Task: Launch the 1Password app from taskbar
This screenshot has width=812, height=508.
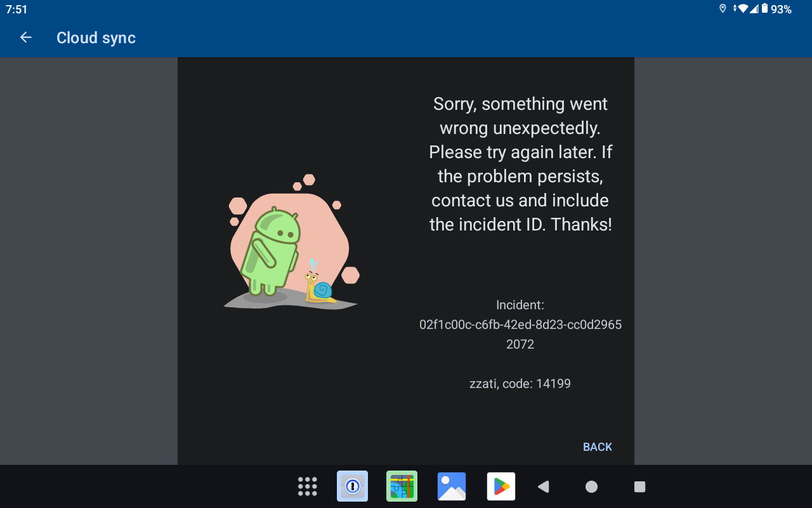Action: 352,486
